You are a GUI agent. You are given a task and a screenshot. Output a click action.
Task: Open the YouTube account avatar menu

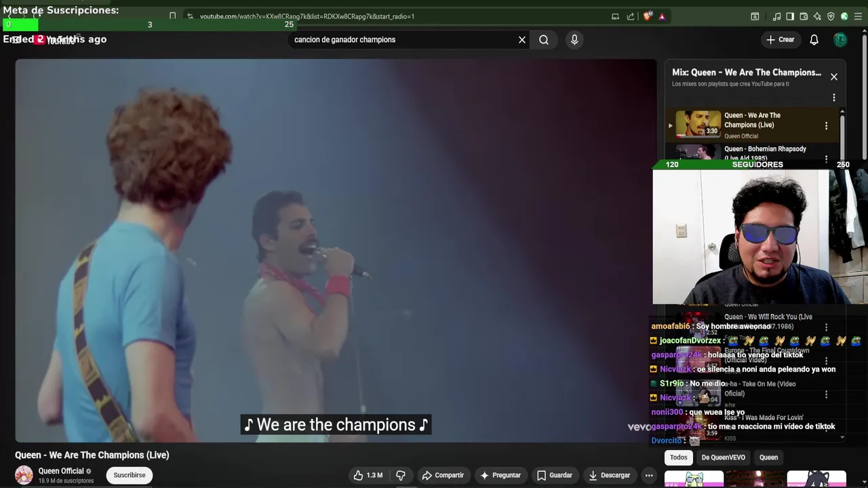(840, 40)
